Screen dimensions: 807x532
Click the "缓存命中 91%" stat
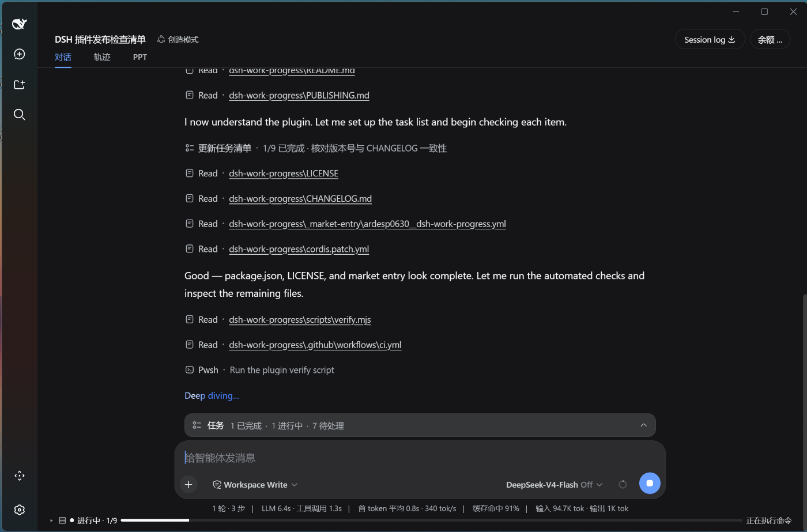[x=496, y=508]
